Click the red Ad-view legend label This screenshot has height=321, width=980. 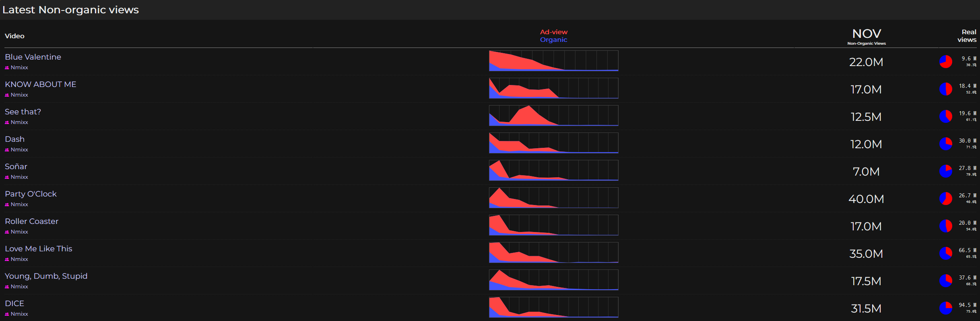coord(554,32)
